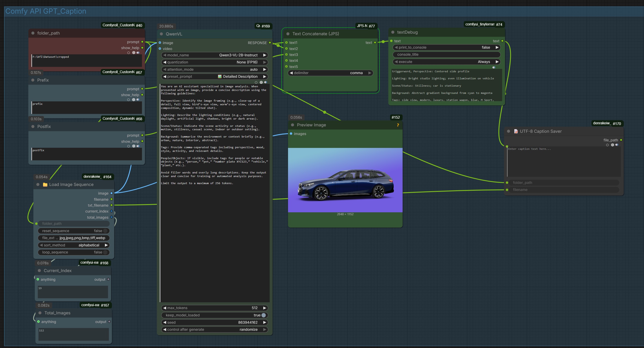The height and width of the screenshot is (348, 644).
Task: Click the speaker icon above QwenVL prompt text
Action: pyautogui.click(x=266, y=82)
